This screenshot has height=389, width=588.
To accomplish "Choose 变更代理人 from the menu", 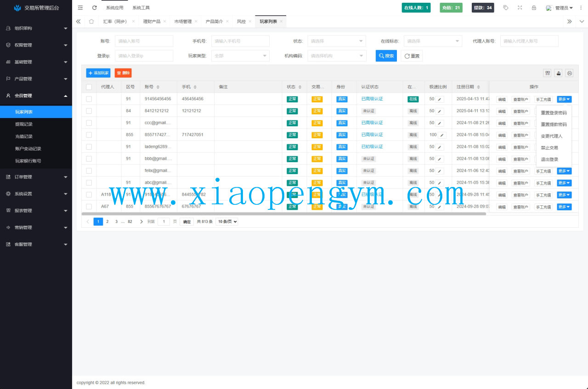I will 554,136.
